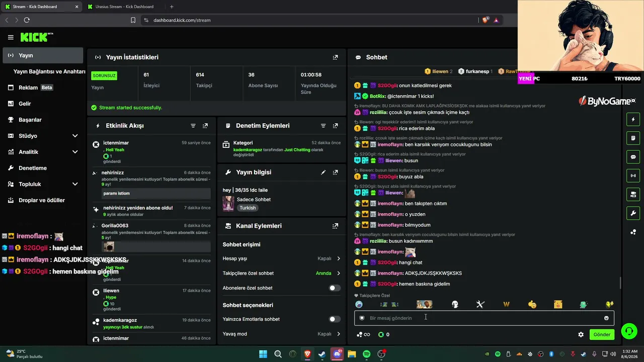Click the chat bubble icon in right sidebar
This screenshot has height=362, width=644.
(x=633, y=157)
